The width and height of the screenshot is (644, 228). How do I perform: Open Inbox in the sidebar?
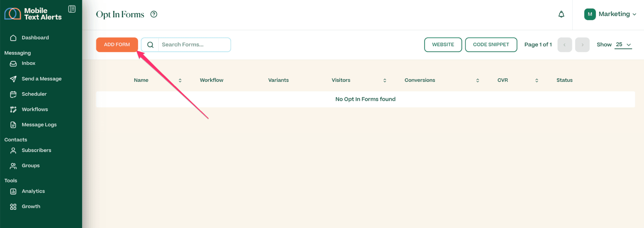pos(28,64)
